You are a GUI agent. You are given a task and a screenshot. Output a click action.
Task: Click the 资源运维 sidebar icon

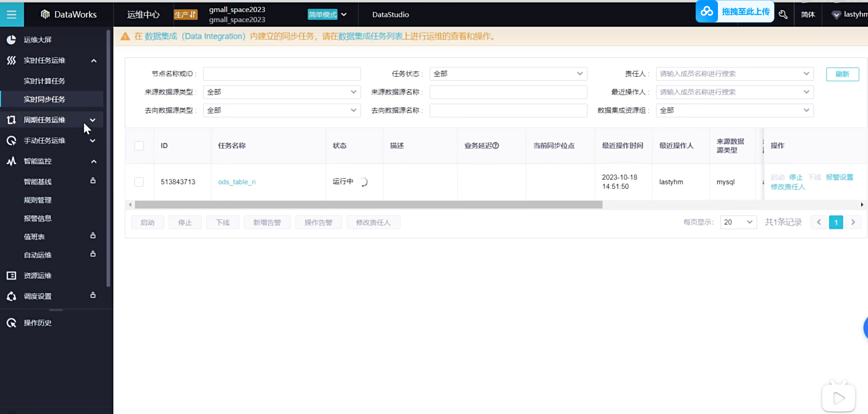(11, 276)
